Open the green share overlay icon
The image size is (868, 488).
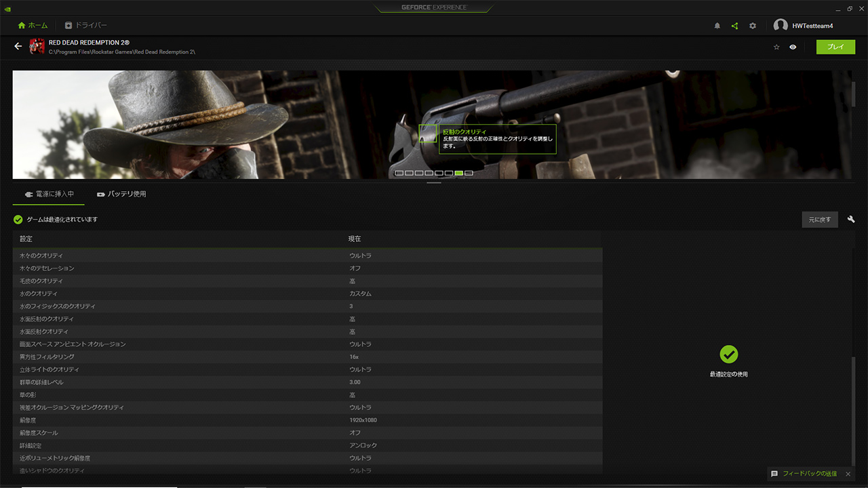coord(734,26)
